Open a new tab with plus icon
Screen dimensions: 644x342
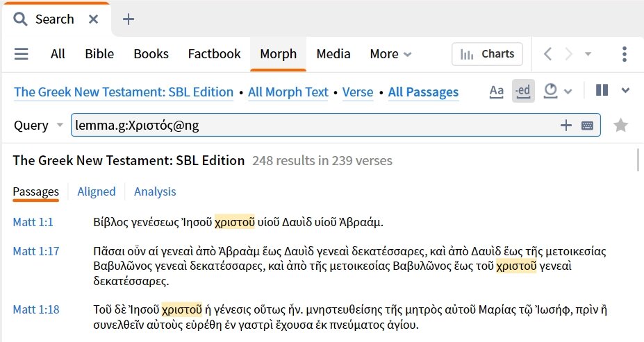point(128,19)
